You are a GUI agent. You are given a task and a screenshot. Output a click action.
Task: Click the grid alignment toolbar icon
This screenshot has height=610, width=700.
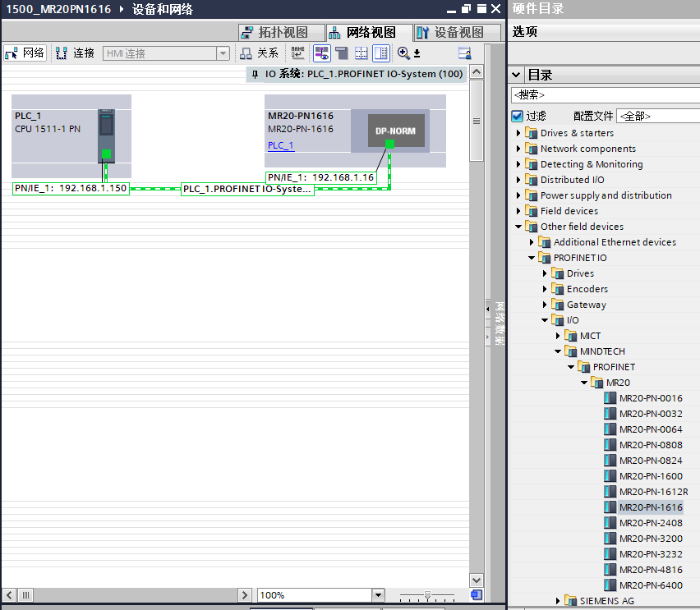point(362,53)
